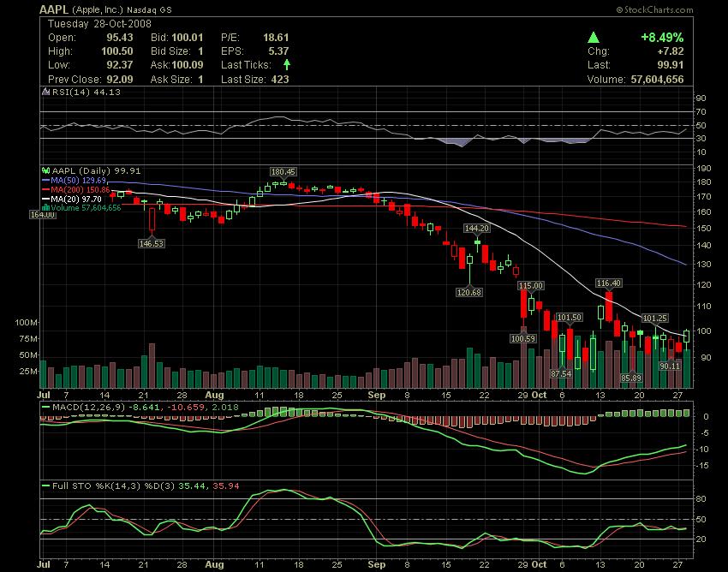This screenshot has height=572, width=728.
Task: Click the Low value 92.37
Action: click(120, 64)
